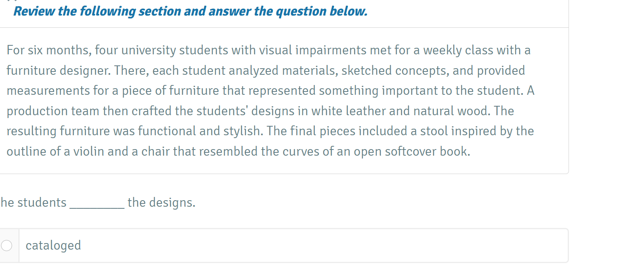
Task: Click the blank line in the question
Action: coord(97,203)
